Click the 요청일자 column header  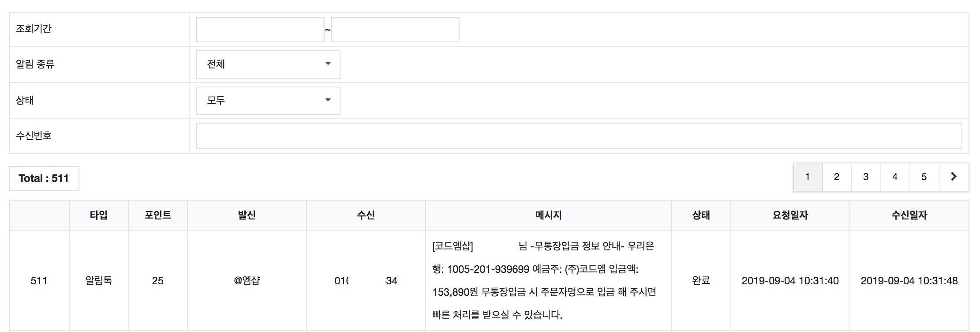pyautogui.click(x=789, y=216)
